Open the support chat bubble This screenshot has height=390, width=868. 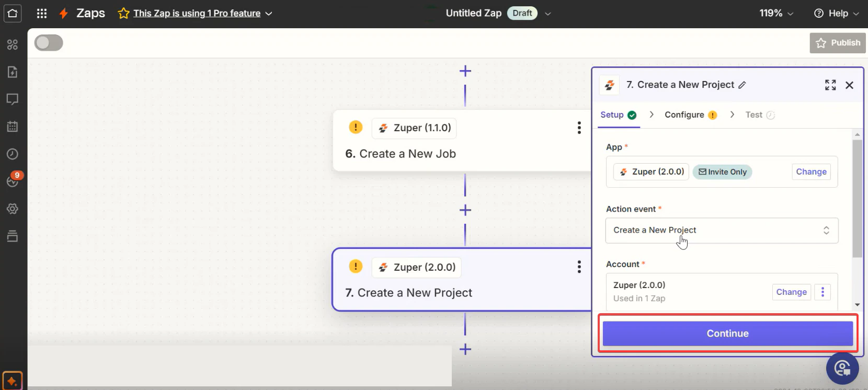pos(842,368)
